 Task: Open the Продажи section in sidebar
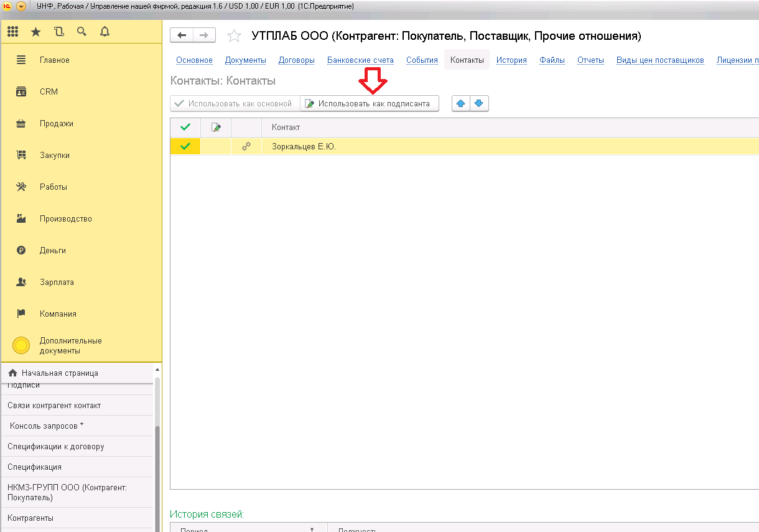(56, 124)
